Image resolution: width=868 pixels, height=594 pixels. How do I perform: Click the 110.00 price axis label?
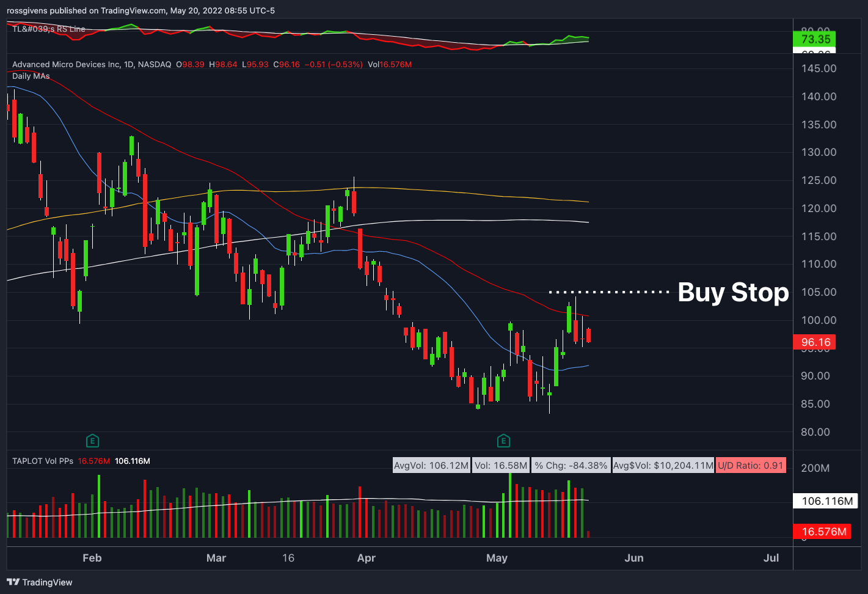819,264
